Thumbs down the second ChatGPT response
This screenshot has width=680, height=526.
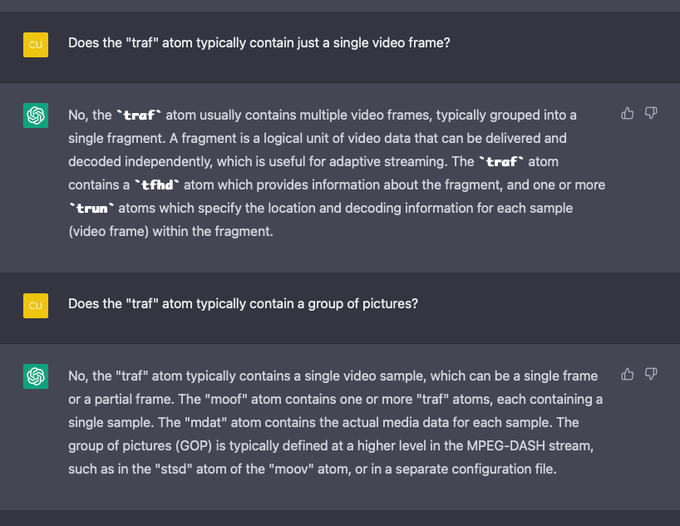pos(651,375)
